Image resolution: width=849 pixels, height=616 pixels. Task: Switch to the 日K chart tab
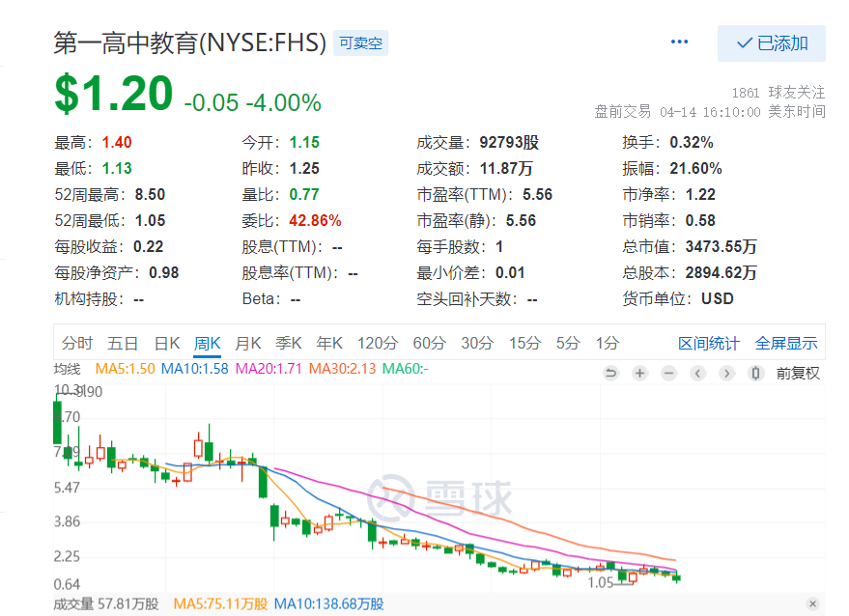tap(167, 343)
